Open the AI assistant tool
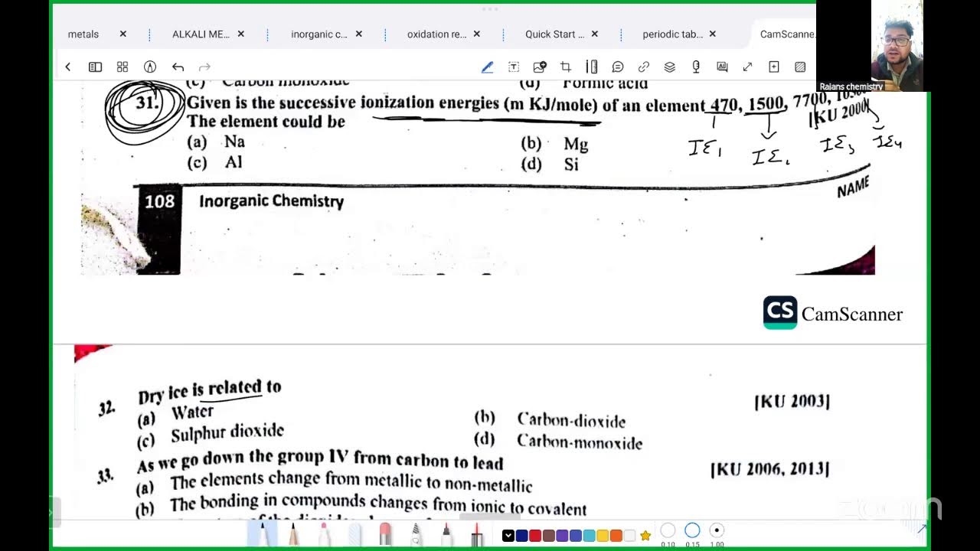The width and height of the screenshot is (980, 551). click(x=722, y=67)
